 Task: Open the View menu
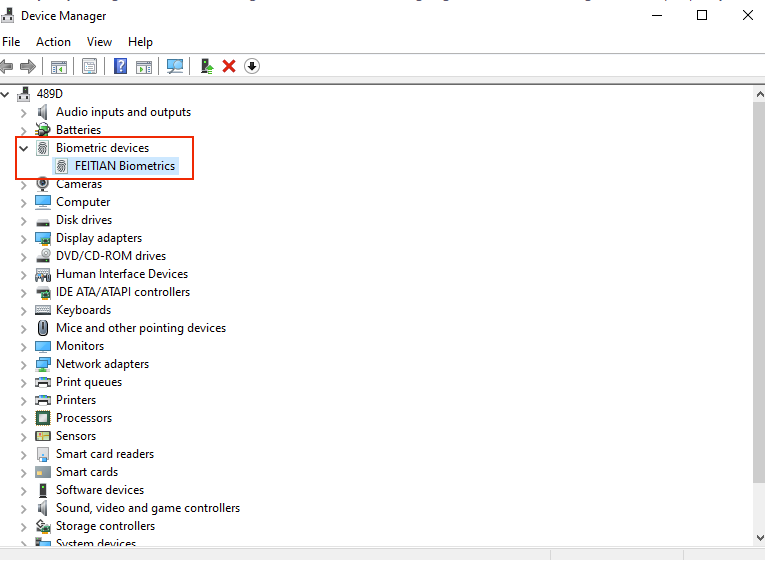pos(99,42)
